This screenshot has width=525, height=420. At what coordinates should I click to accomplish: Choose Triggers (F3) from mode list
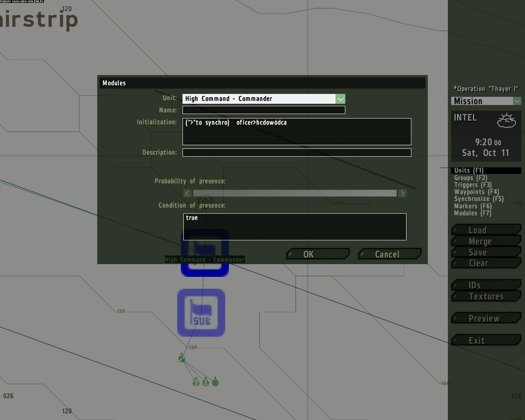[472, 185]
